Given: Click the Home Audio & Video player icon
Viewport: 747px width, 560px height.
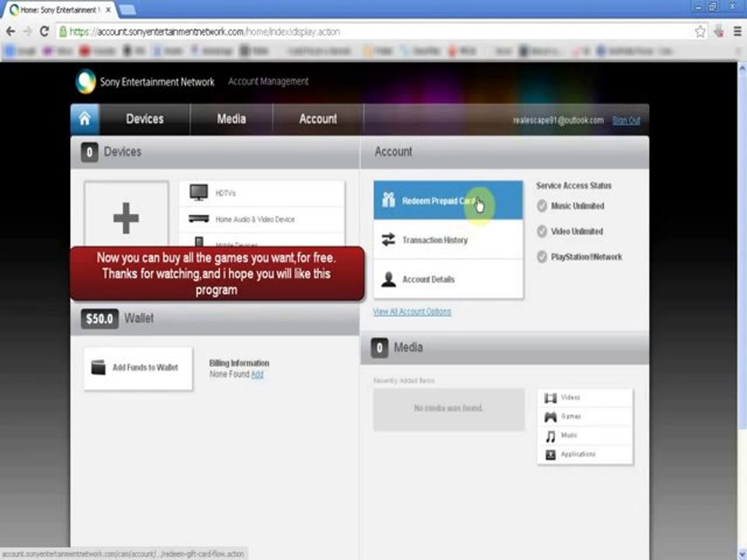Looking at the screenshot, I should coord(198,219).
